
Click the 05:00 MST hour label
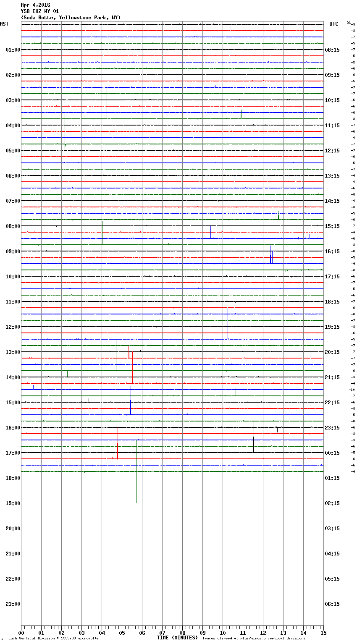click(13, 151)
